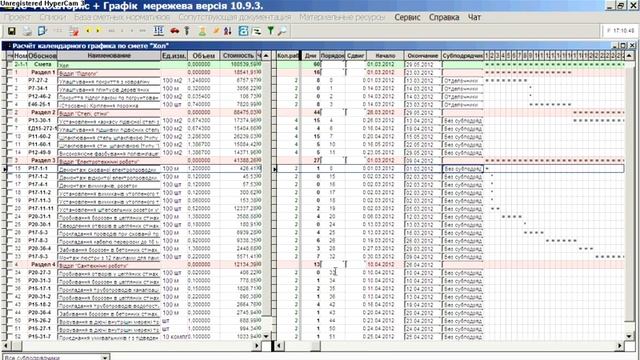Open subcontractor cell of the selected row starting 01.03.2012
The height and width of the screenshot is (360, 640).
point(463,169)
